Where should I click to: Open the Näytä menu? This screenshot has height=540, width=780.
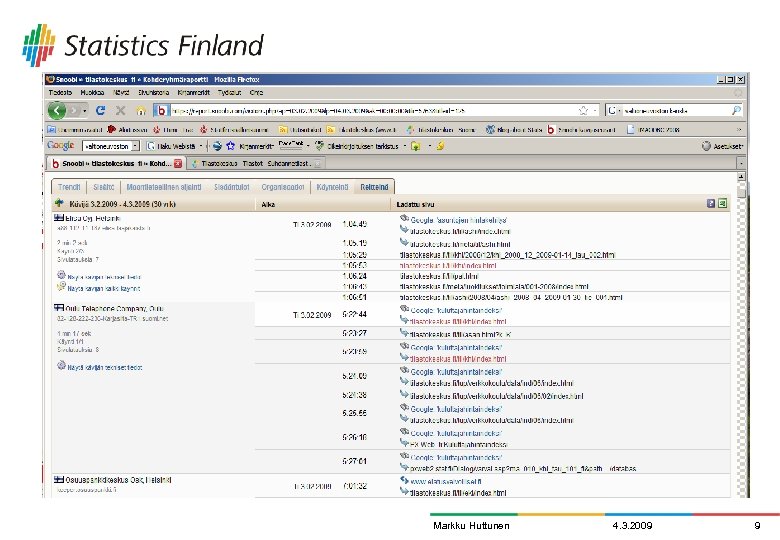(121, 92)
